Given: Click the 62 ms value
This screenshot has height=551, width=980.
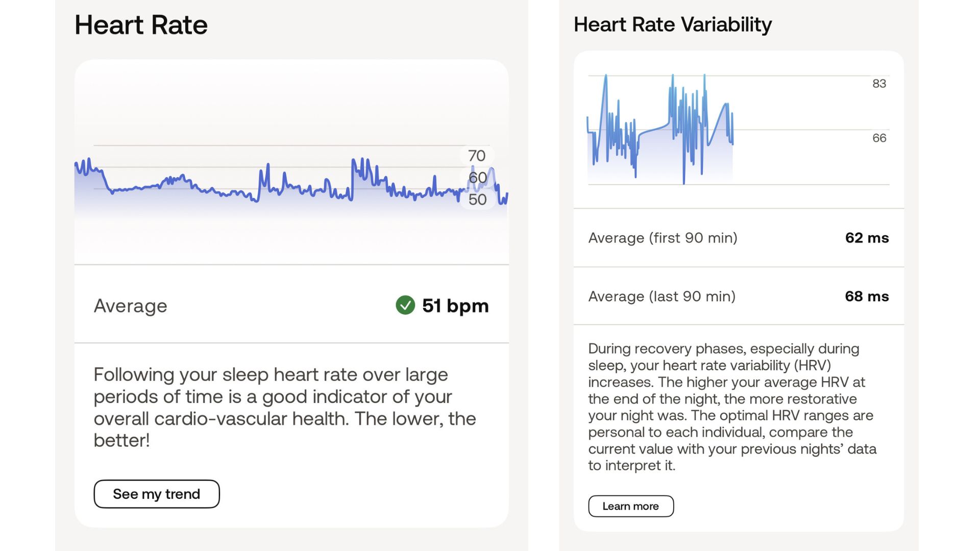Looking at the screenshot, I should tap(867, 238).
